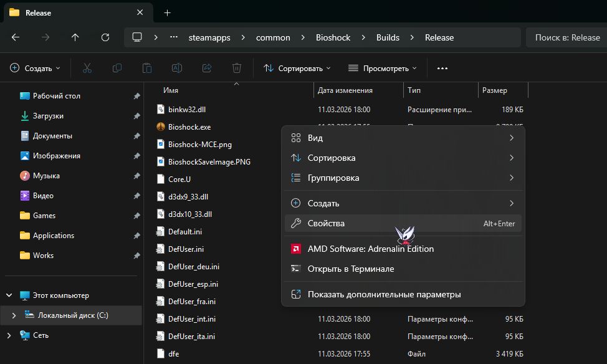
Task: Navigate to Builds in breadcrumb
Action: pyautogui.click(x=388, y=37)
